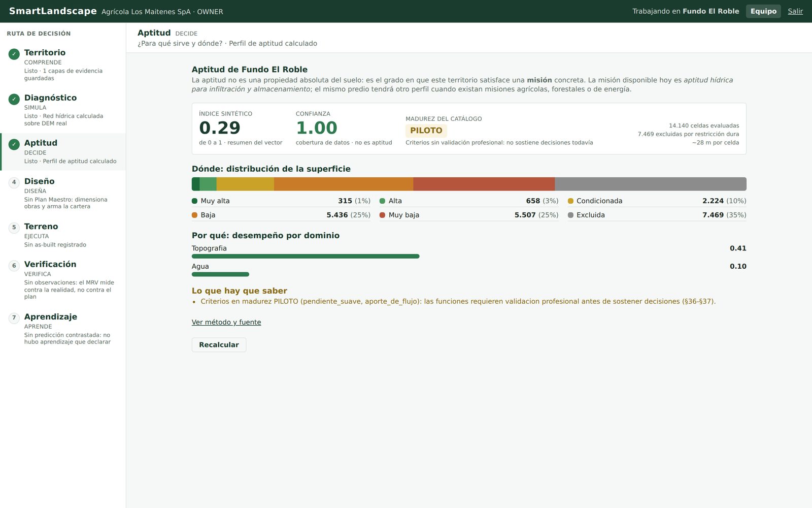The width and height of the screenshot is (812, 508).
Task: Click the Aptitud green checkmark icon
Action: click(x=14, y=144)
